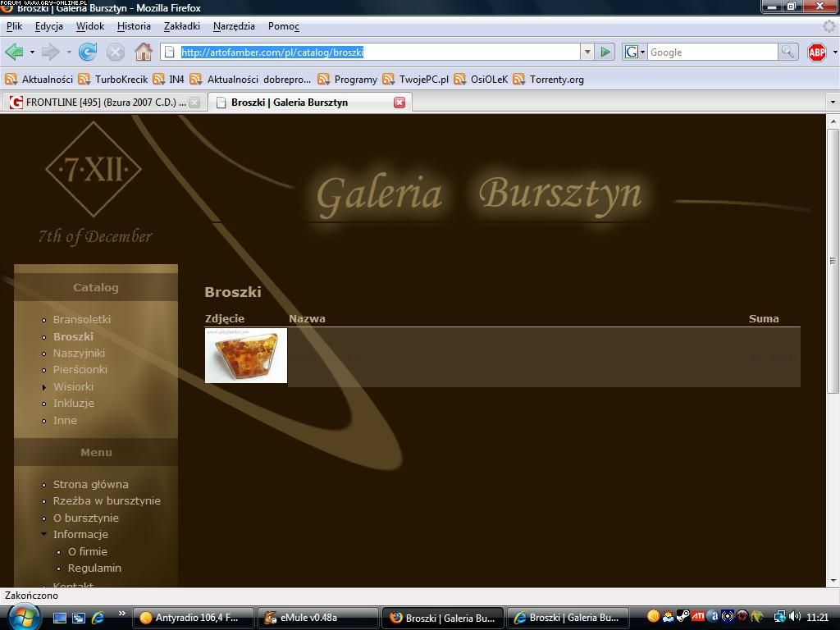The image size is (840, 630).
Task: Open the address bar URL history dropdown
Action: (587, 52)
